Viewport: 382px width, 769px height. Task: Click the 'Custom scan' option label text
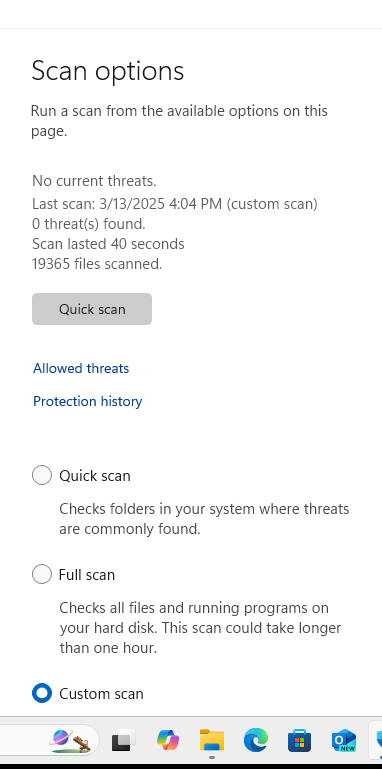tap(102, 693)
